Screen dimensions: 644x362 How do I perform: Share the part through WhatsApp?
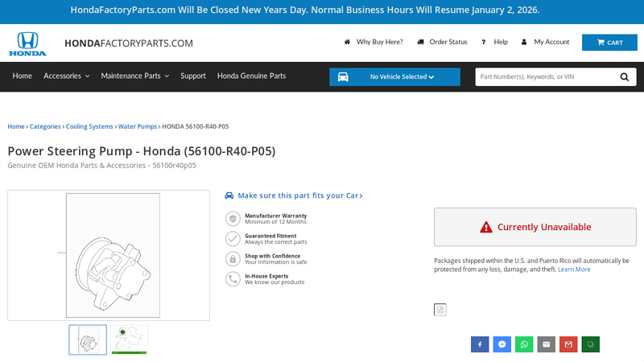pos(524,344)
